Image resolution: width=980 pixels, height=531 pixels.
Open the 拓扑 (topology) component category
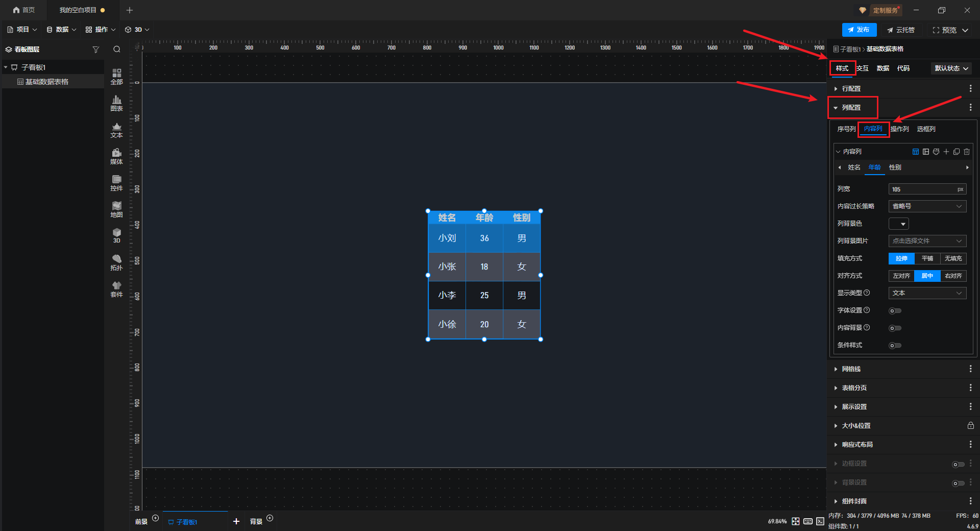(116, 262)
